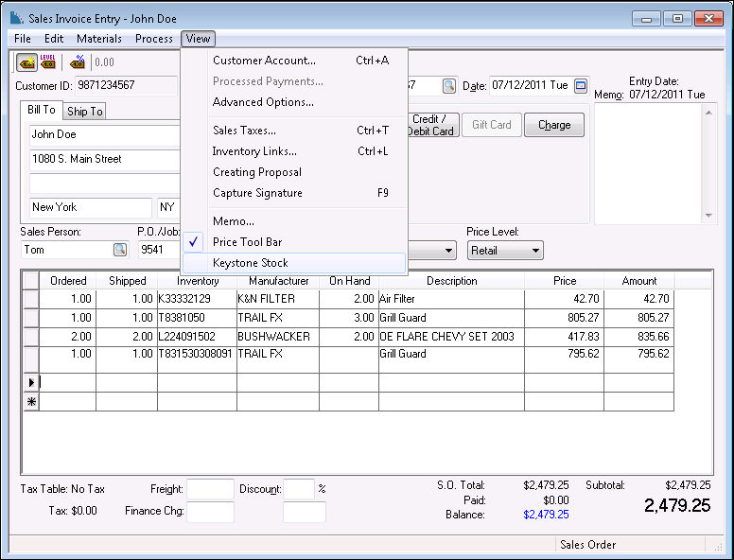Open the Date calendar picker icon
The height and width of the screenshot is (560, 734).
[581, 86]
